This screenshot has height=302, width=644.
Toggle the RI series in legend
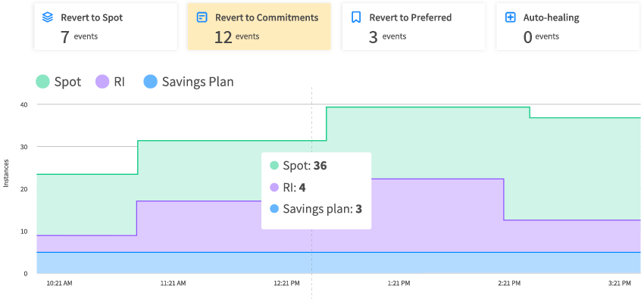[110, 82]
